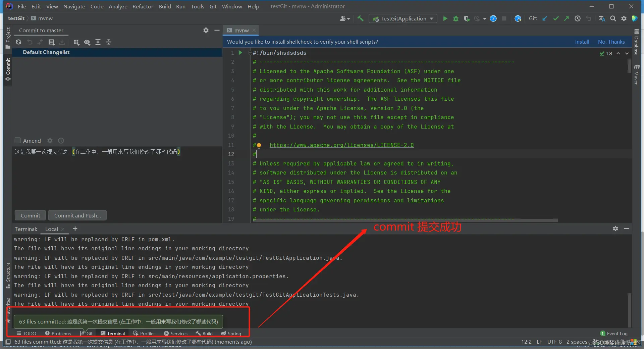Open the Problems tool window tab
The image size is (644, 349).
click(58, 333)
